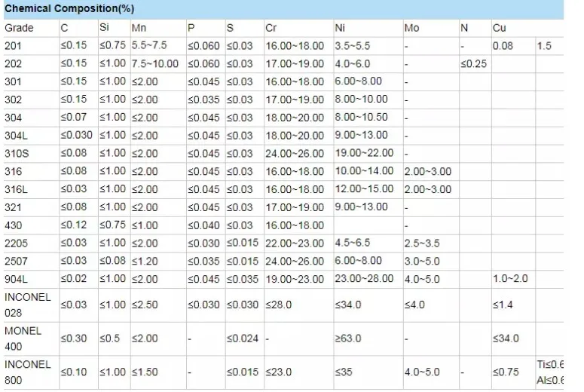Select the 1.0~2.0 copper value

(510, 279)
